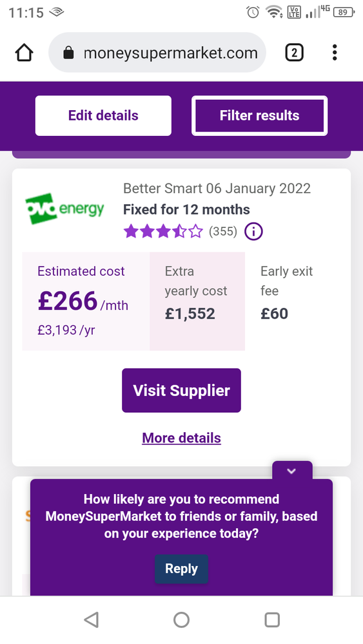Click Visit Supplier for OVO Energy
Image resolution: width=363 pixels, height=644 pixels.
(x=181, y=390)
